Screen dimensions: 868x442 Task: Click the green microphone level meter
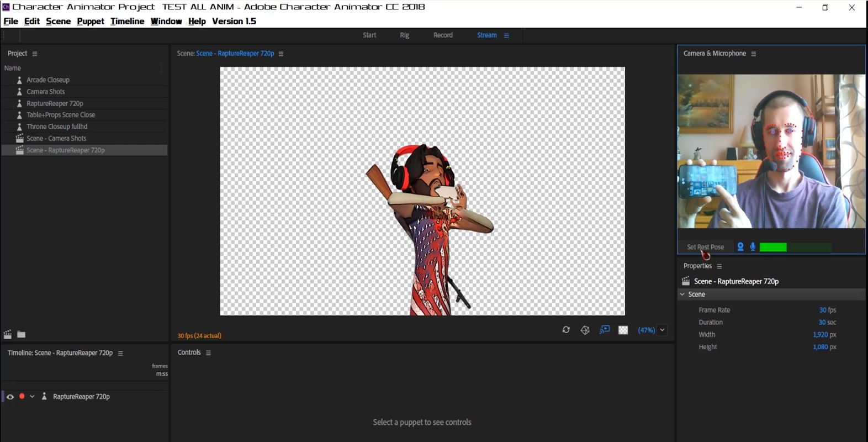[x=796, y=247]
